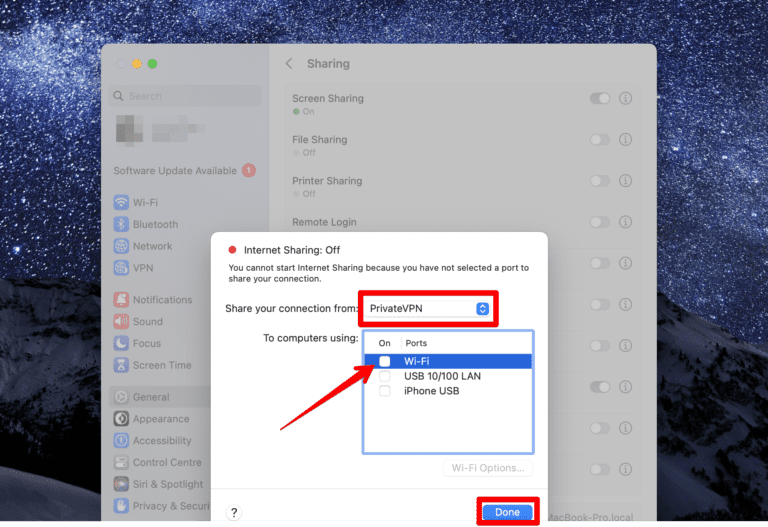Click the Sound speaker icon
The image size is (768, 527).
[x=121, y=322]
